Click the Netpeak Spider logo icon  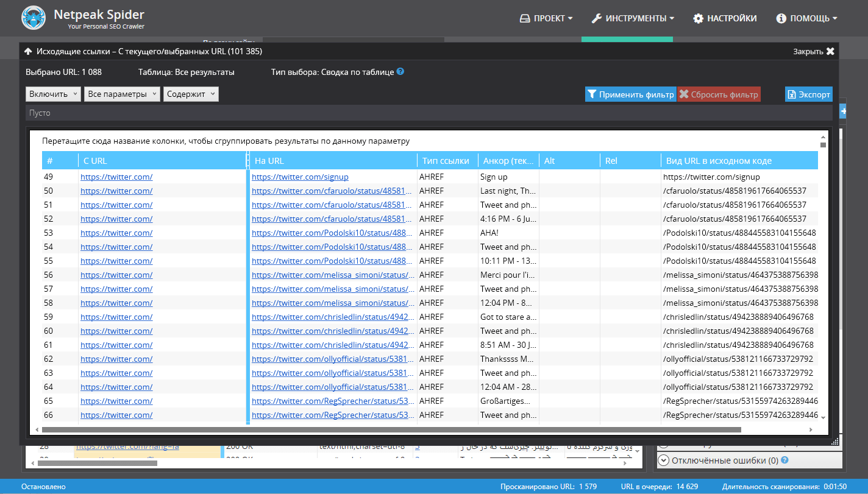click(x=32, y=18)
